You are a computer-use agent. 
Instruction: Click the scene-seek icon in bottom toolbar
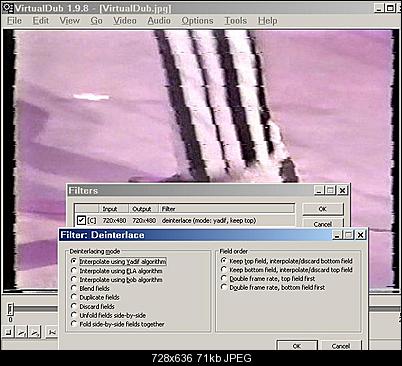tap(52, 332)
